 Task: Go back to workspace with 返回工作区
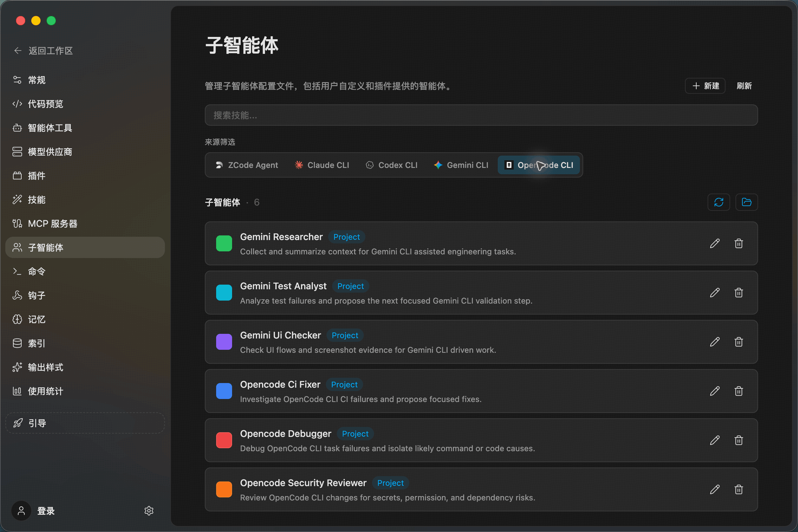pyautogui.click(x=43, y=51)
